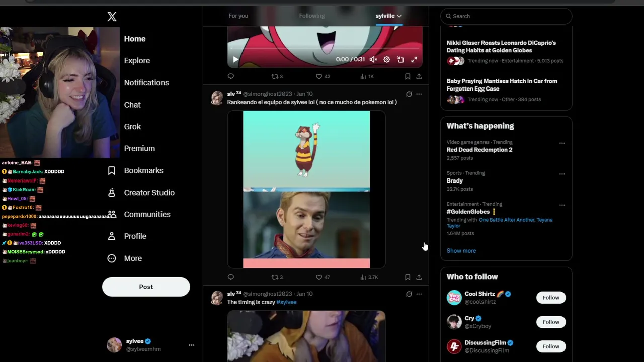Open Grok in sidebar

coord(132,127)
